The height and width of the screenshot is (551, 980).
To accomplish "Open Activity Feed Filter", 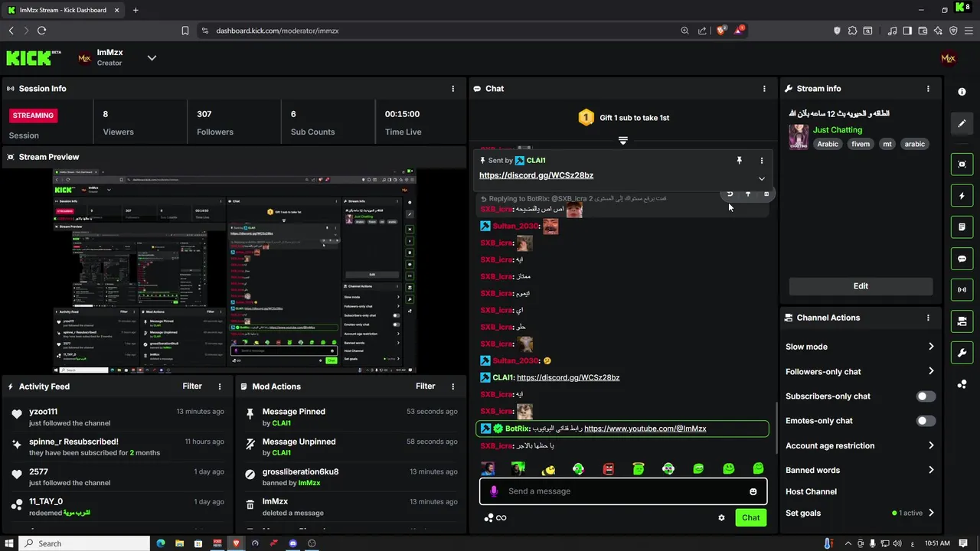I will coord(192,386).
